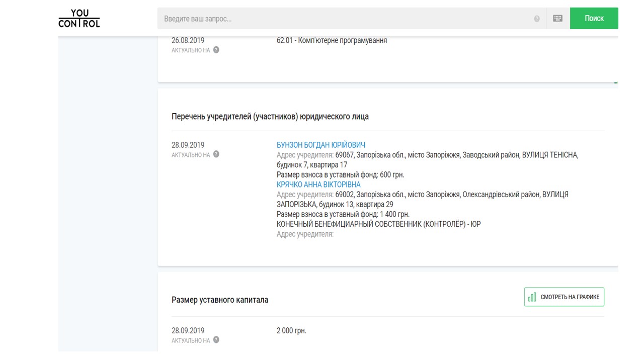Click the '1 400 грн.' contribution line
The height and width of the screenshot is (362, 644).
click(343, 214)
